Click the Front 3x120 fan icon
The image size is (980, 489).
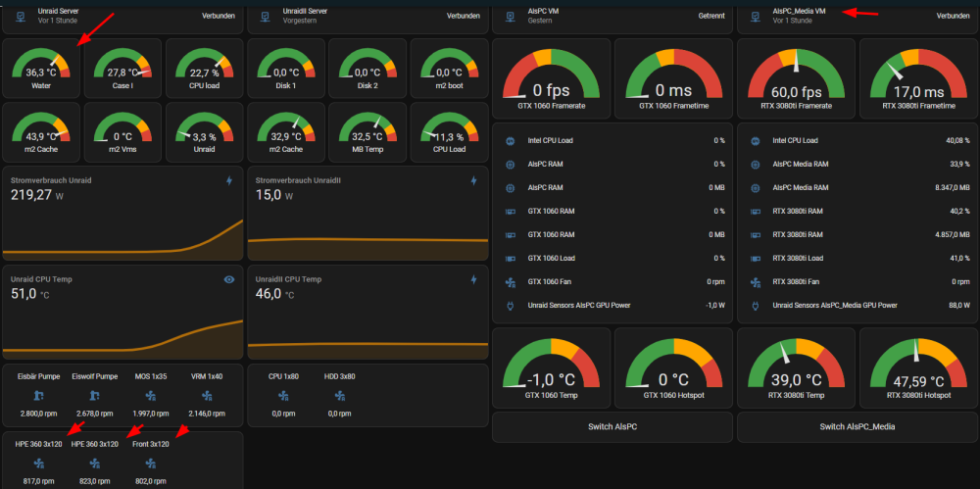pos(151,463)
